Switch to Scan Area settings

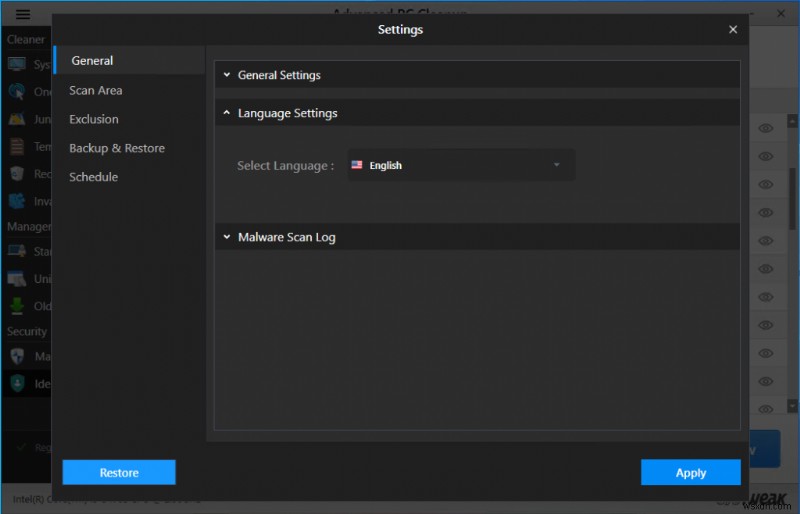click(x=95, y=90)
